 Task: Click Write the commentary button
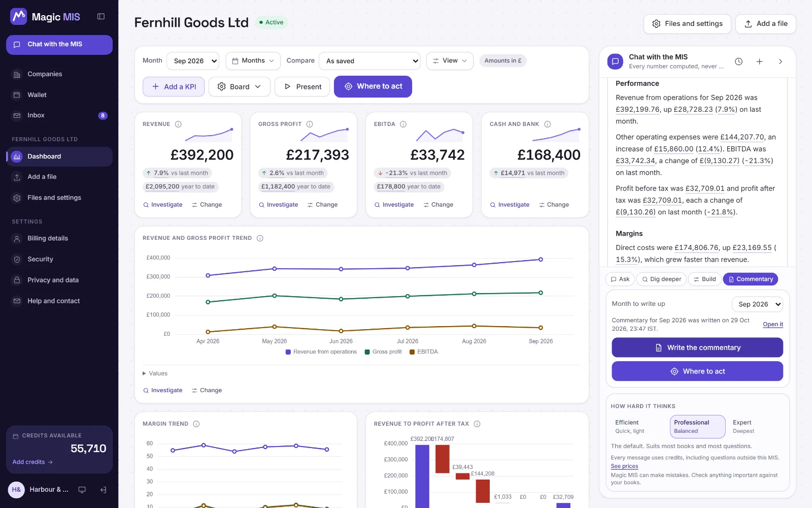click(697, 348)
